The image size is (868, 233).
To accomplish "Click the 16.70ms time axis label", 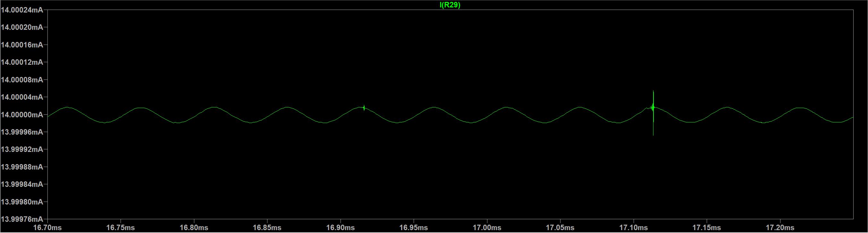I will (x=47, y=228).
